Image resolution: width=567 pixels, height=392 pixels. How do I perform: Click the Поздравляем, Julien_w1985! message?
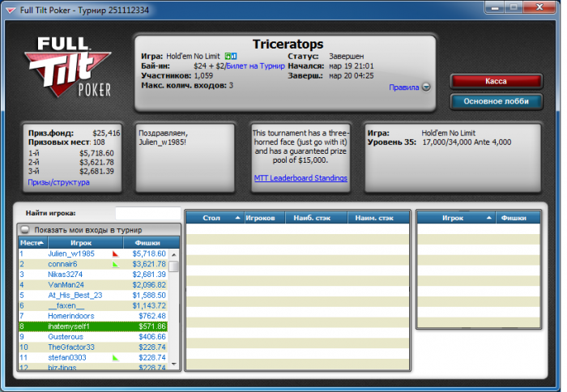point(163,138)
